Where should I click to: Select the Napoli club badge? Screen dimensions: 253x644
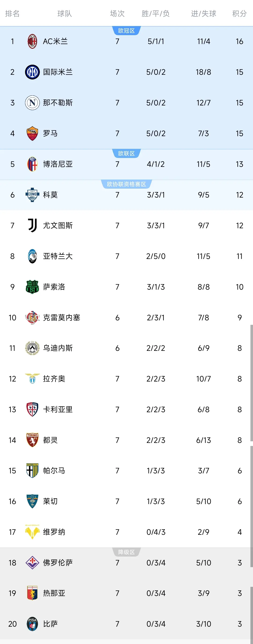(32, 103)
